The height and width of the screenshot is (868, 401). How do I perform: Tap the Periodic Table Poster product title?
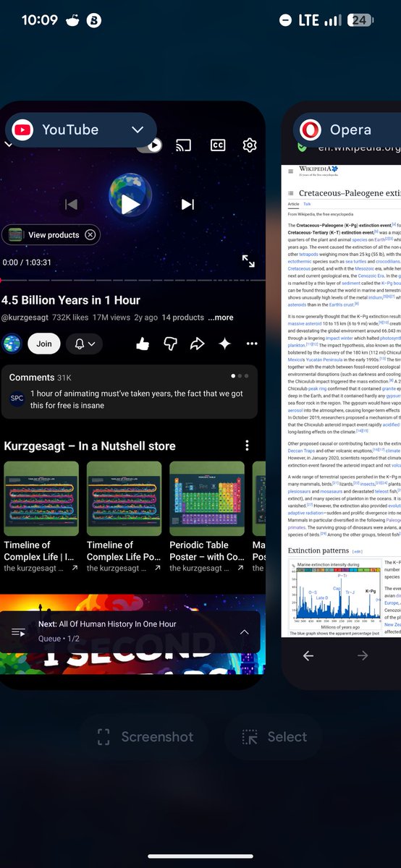[x=207, y=550]
